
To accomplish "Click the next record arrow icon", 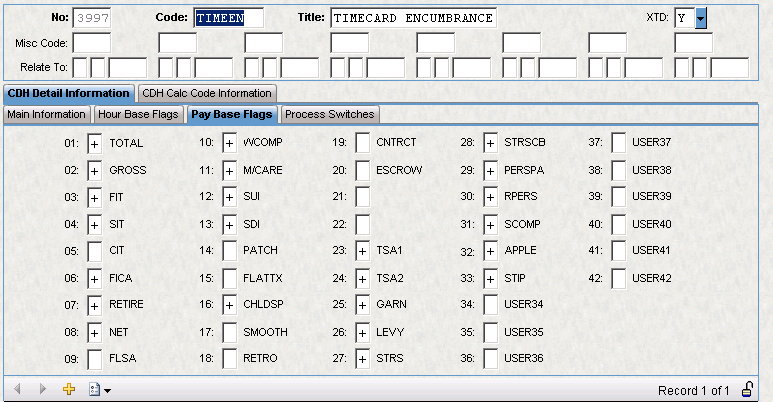I will 42,389.
